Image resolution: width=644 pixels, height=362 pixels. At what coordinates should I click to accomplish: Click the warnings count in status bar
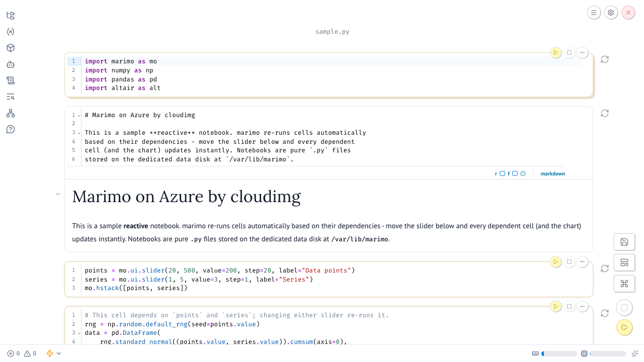pyautogui.click(x=30, y=353)
